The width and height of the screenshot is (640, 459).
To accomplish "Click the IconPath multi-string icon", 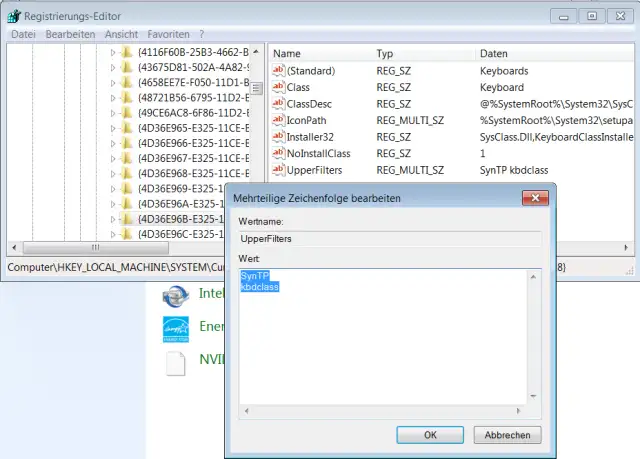I will [279, 121].
